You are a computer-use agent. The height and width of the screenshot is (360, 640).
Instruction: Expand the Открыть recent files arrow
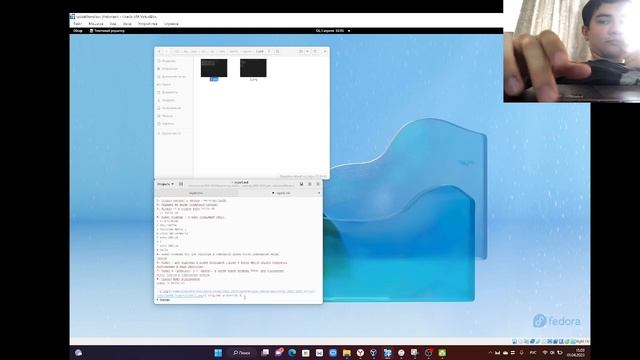tap(173, 184)
